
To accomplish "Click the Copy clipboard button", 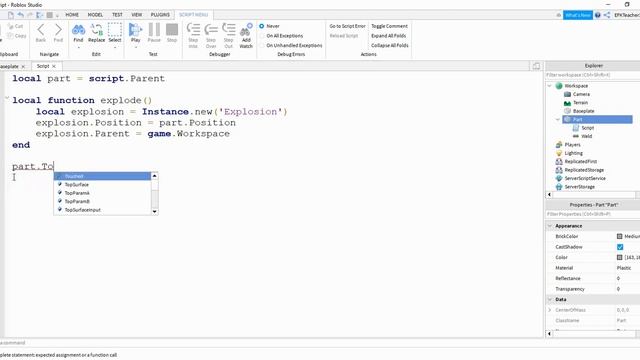I will coord(17,36).
